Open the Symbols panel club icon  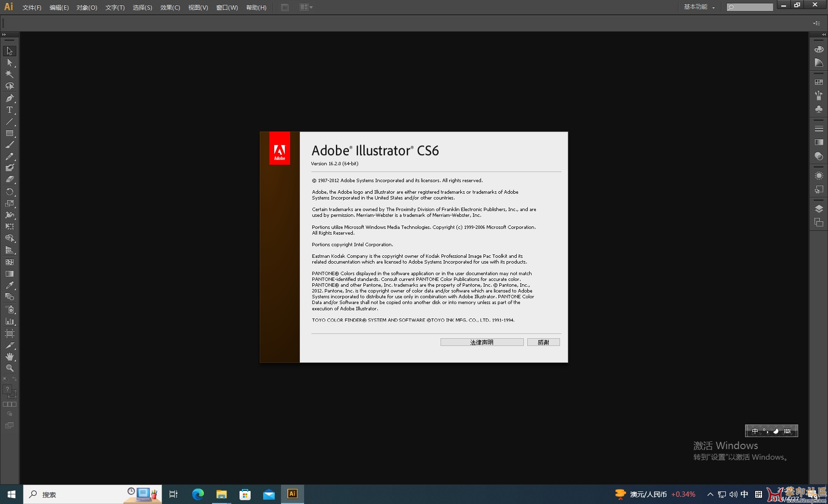coord(819,109)
